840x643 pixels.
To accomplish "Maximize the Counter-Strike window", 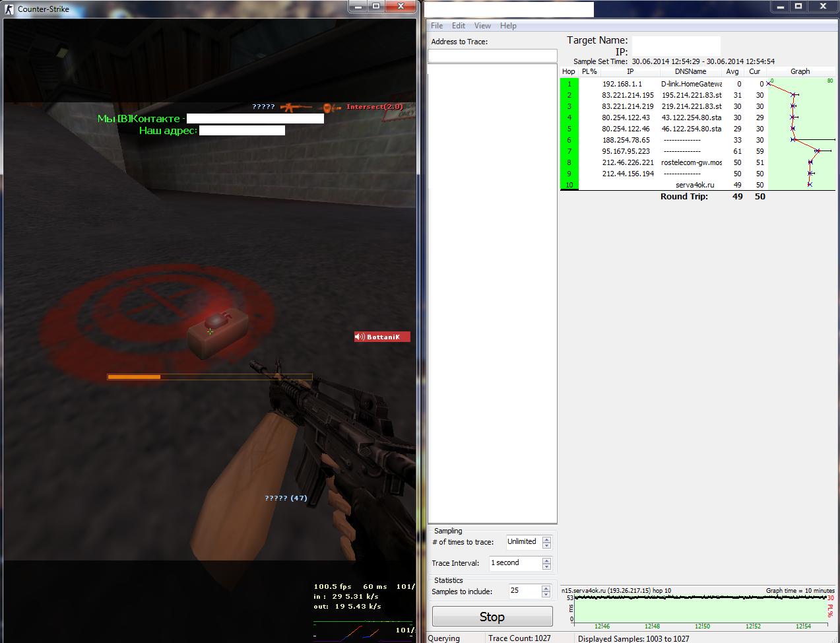I will coord(376,6).
